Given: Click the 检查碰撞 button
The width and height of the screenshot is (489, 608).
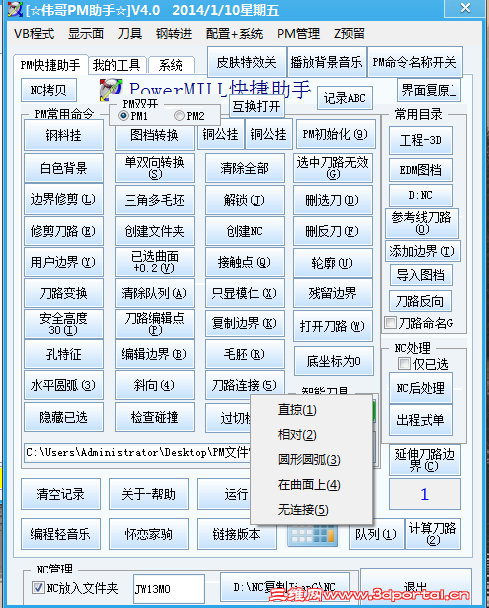Looking at the screenshot, I should click(155, 417).
